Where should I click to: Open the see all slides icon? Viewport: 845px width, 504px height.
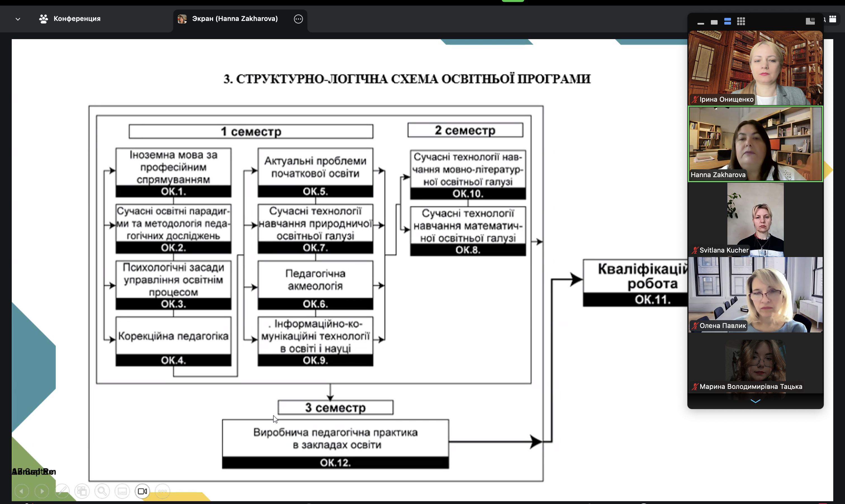tap(82, 491)
